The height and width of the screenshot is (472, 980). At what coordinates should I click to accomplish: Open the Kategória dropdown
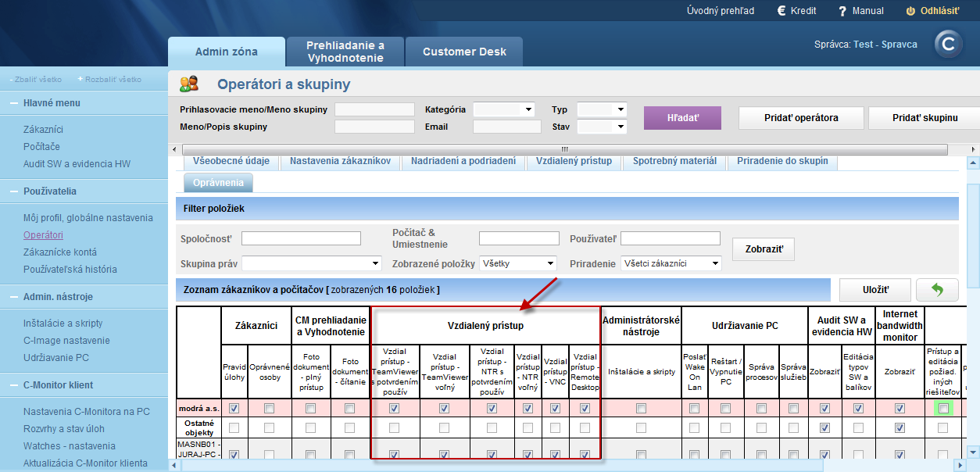(503, 109)
